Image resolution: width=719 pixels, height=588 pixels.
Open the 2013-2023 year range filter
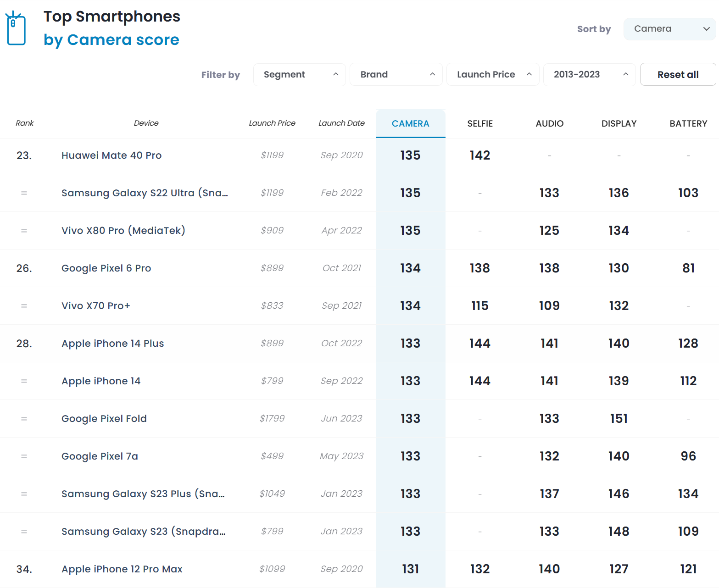tap(589, 75)
